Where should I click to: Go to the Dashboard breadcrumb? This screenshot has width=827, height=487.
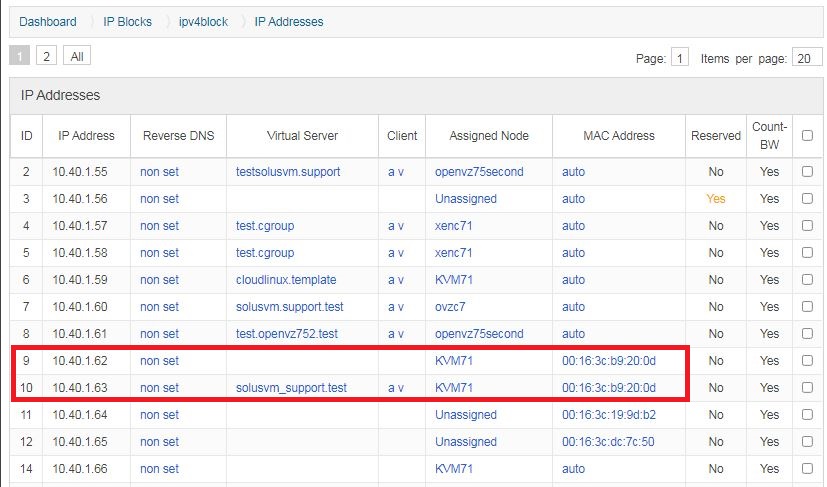point(48,21)
